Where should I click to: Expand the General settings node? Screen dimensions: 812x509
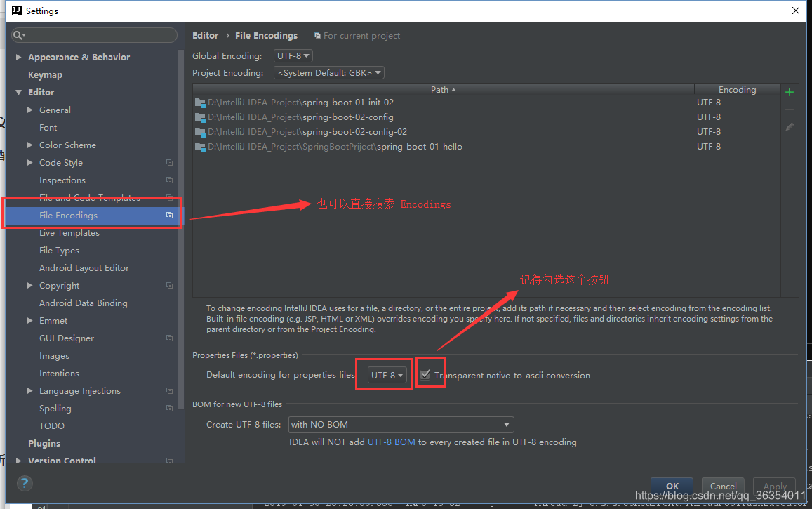click(30, 110)
